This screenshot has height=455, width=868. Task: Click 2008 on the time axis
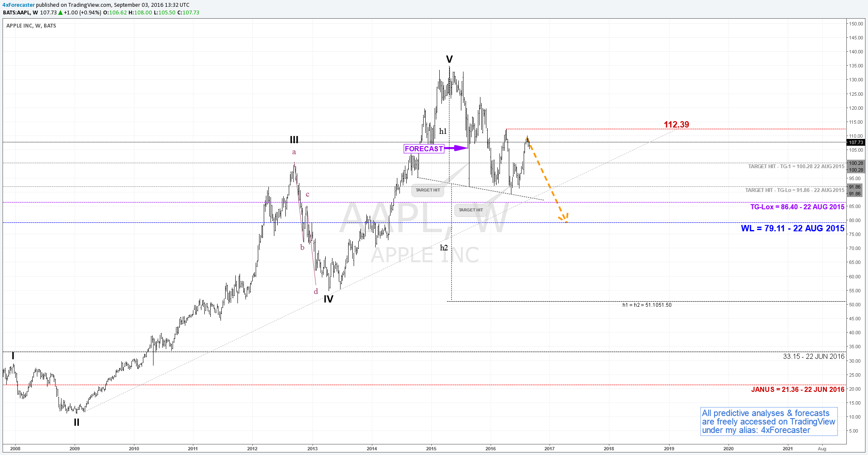pyautogui.click(x=15, y=449)
